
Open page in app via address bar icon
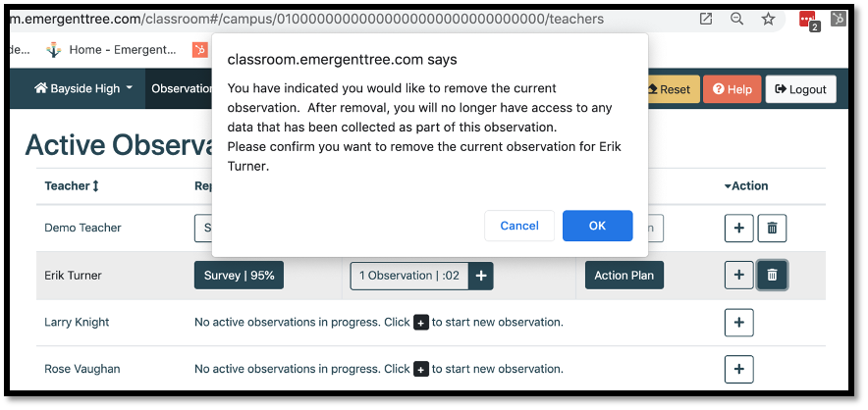click(706, 19)
